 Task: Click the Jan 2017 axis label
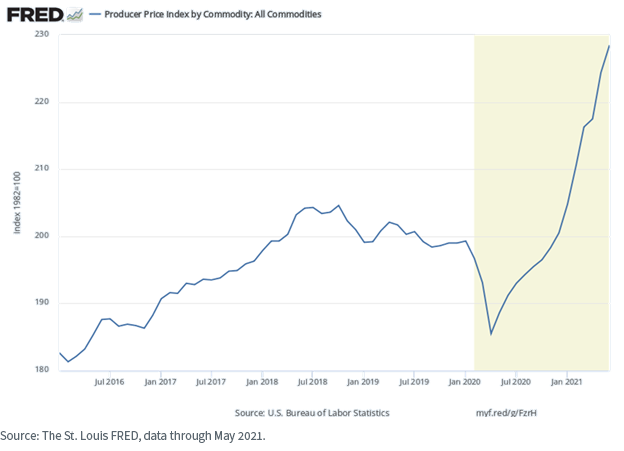pyautogui.click(x=160, y=382)
